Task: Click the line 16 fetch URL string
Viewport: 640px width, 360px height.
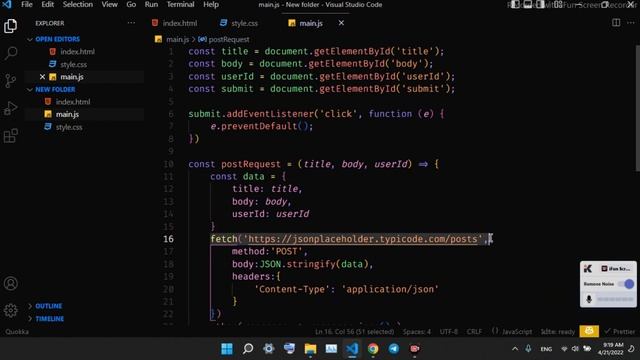Action: 363,239
